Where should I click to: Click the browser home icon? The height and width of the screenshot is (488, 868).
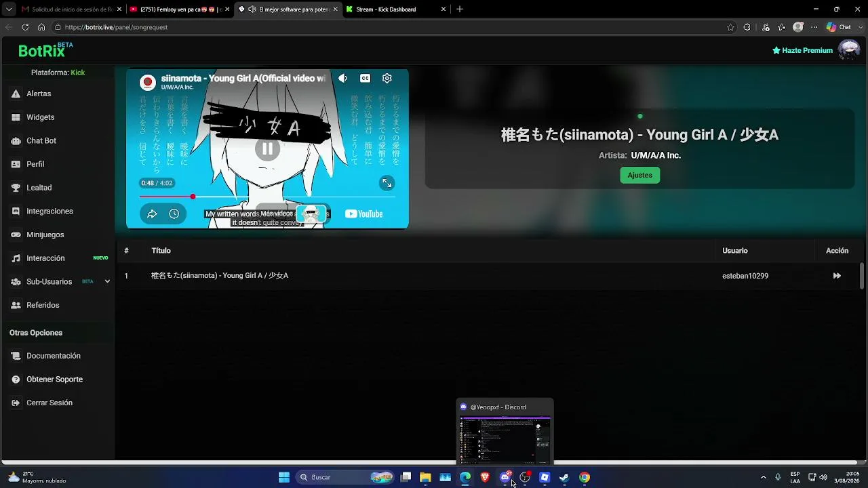click(x=41, y=27)
